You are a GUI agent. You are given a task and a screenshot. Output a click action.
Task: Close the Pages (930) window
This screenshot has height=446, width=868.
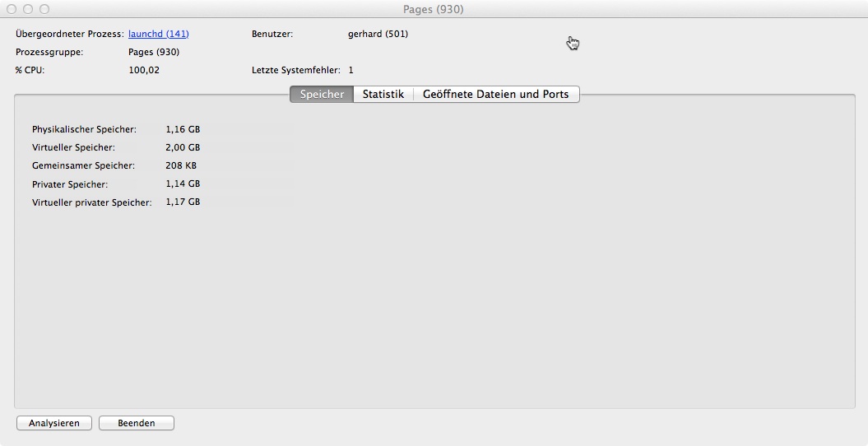pos(12,9)
